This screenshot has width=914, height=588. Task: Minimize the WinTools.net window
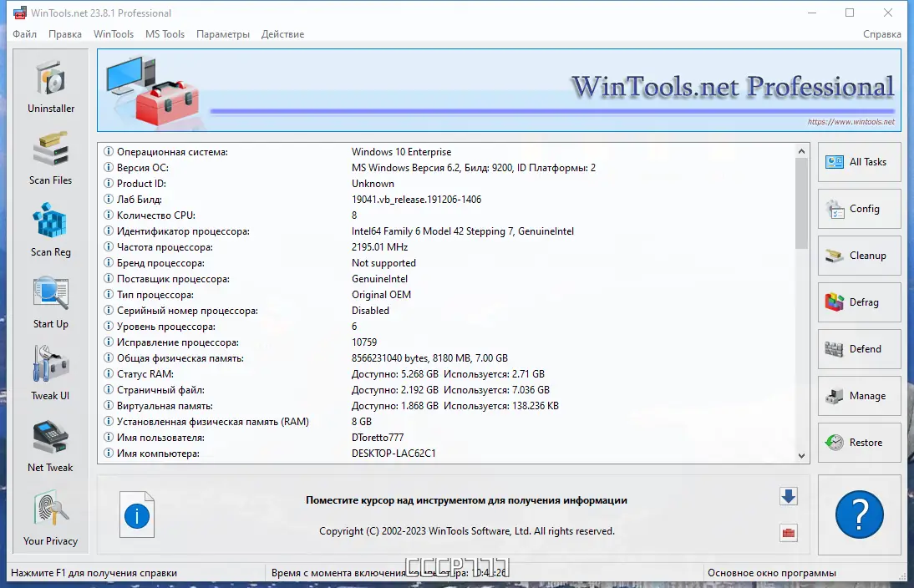pyautogui.click(x=812, y=13)
